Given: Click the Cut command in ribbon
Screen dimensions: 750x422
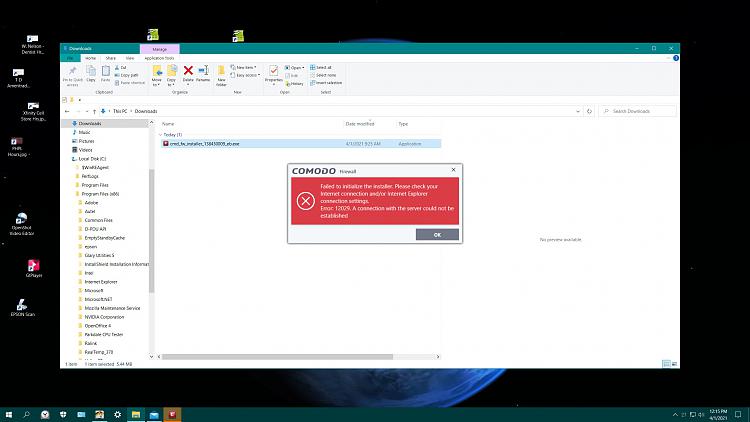Looking at the screenshot, I should [121, 67].
